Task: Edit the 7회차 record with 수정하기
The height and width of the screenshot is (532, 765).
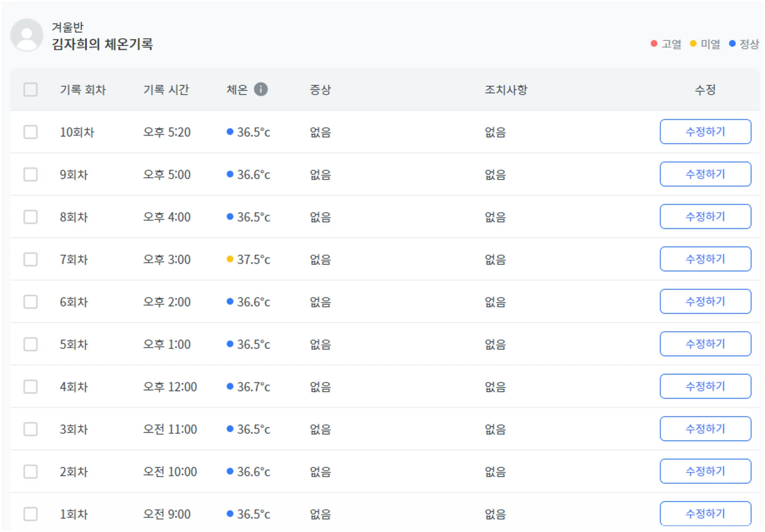Action: pyautogui.click(x=705, y=259)
